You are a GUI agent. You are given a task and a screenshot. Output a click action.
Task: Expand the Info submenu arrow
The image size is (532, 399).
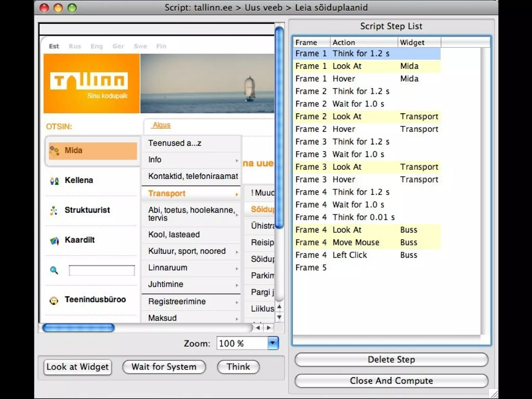coord(237,160)
